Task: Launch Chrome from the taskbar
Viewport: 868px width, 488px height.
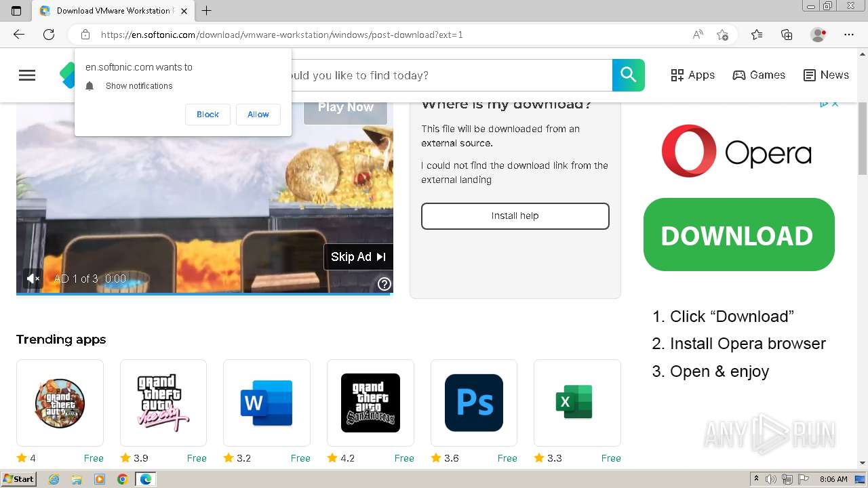Action: click(122, 479)
